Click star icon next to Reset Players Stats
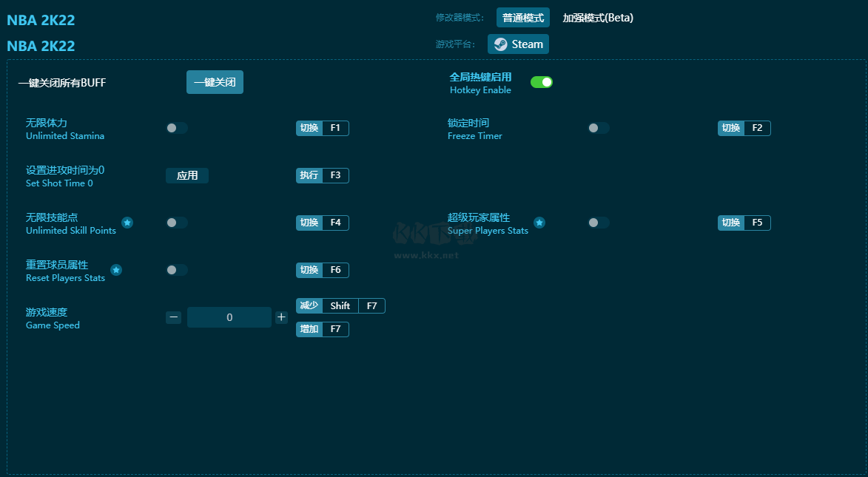Viewport: 868px width, 477px height. click(x=116, y=270)
